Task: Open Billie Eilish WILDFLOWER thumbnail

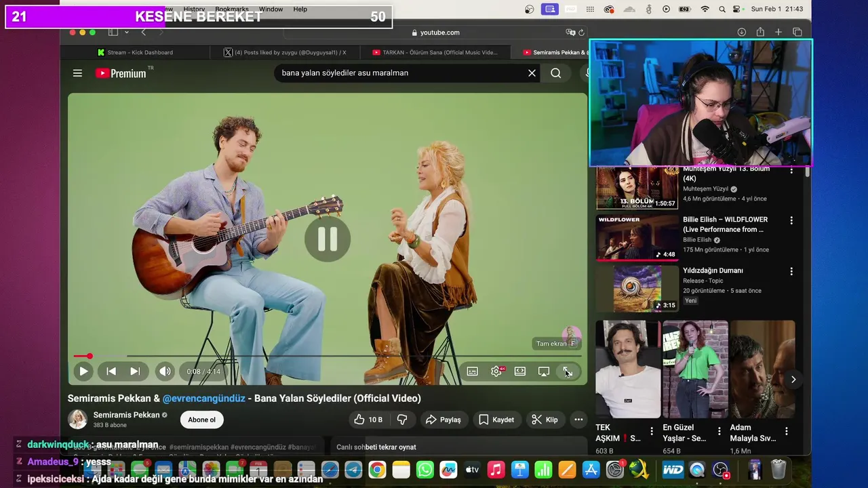Action: click(x=637, y=238)
